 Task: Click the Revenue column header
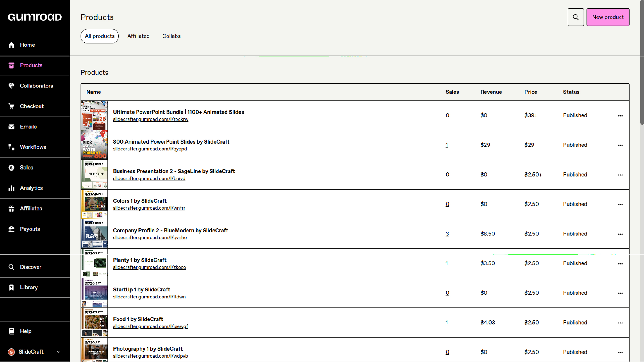491,92
